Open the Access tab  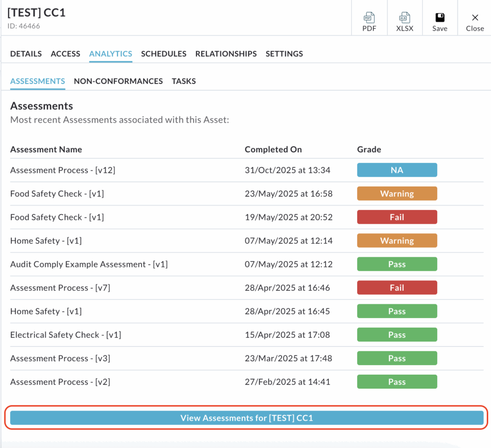pos(65,54)
